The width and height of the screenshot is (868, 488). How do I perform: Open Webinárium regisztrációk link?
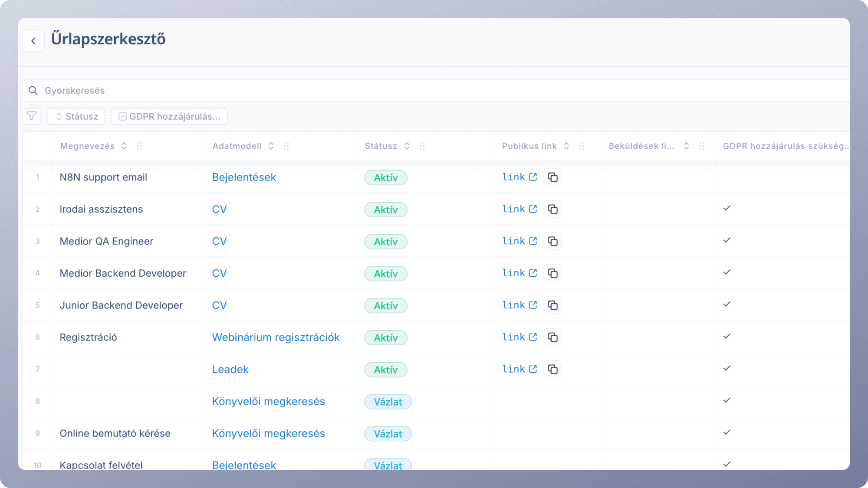coord(276,337)
